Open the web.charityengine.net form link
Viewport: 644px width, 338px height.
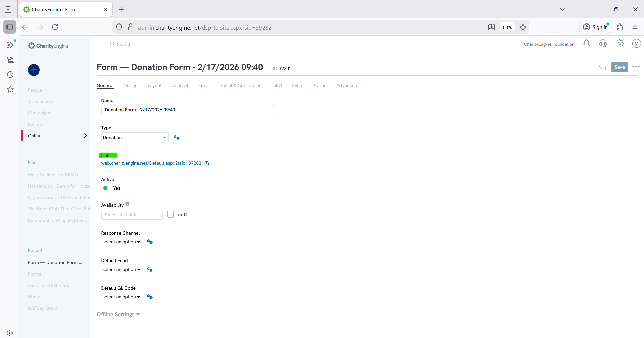click(151, 163)
